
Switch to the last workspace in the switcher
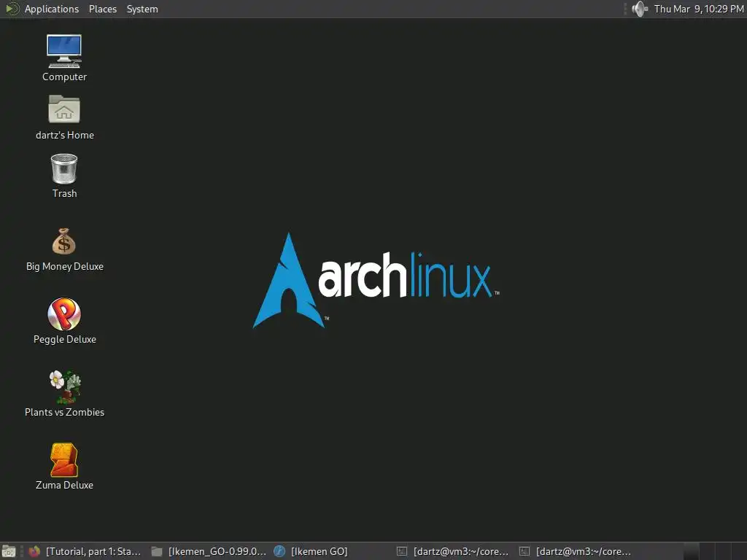(740, 551)
